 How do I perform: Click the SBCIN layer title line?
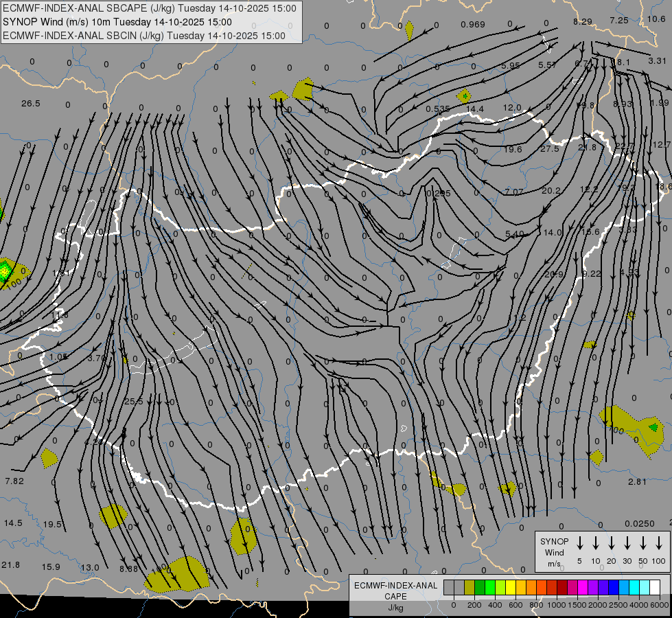click(x=144, y=36)
